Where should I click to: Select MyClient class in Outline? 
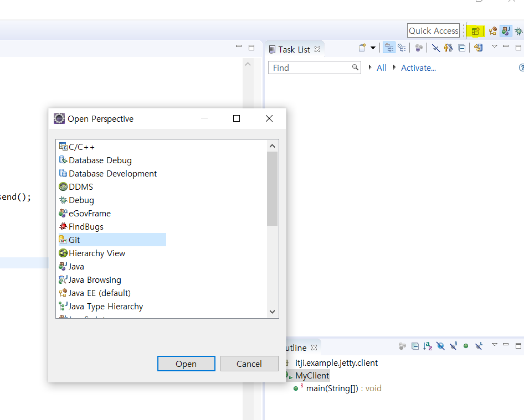[x=312, y=376]
